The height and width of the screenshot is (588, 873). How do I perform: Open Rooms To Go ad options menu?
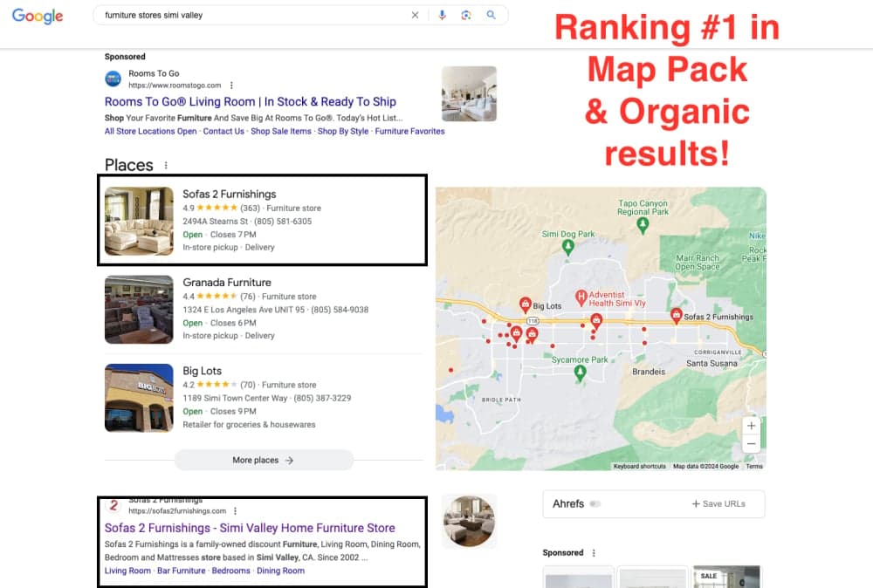(x=231, y=85)
